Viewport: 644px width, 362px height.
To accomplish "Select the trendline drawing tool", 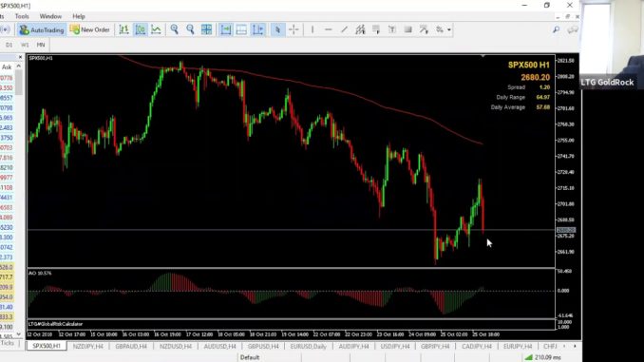I will (x=344, y=29).
